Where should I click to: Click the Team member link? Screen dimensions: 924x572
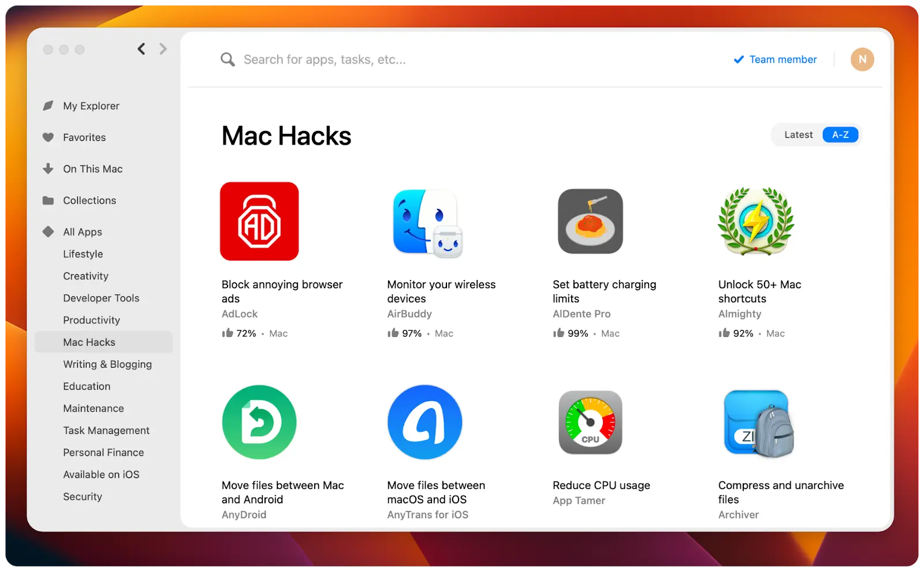[x=783, y=59]
